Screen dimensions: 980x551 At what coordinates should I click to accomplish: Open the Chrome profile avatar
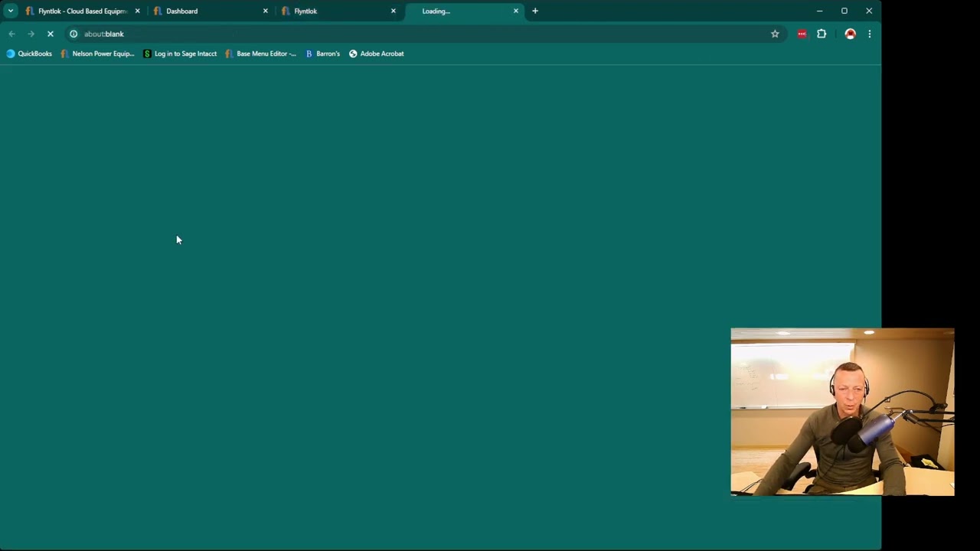(850, 34)
